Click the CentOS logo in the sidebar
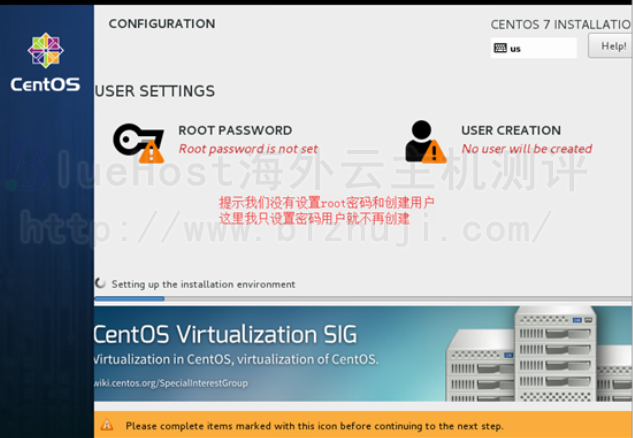This screenshot has height=438, width=633. (46, 50)
